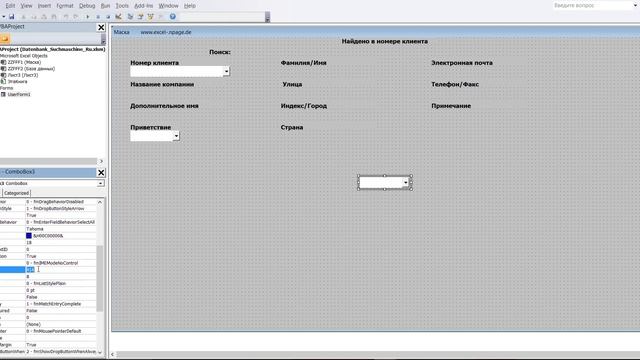This screenshot has height=360, width=640.
Task: Open the toolbar options overflow arrow
Action: (267, 18)
